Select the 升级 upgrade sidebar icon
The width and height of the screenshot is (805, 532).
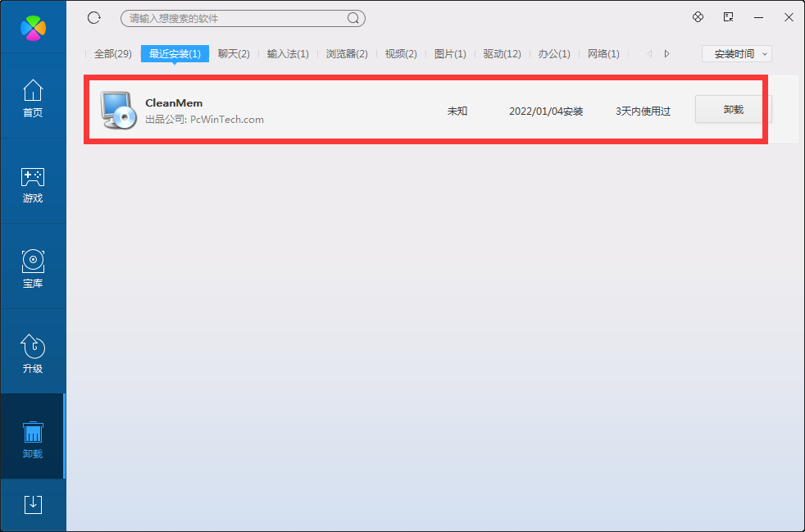click(33, 354)
